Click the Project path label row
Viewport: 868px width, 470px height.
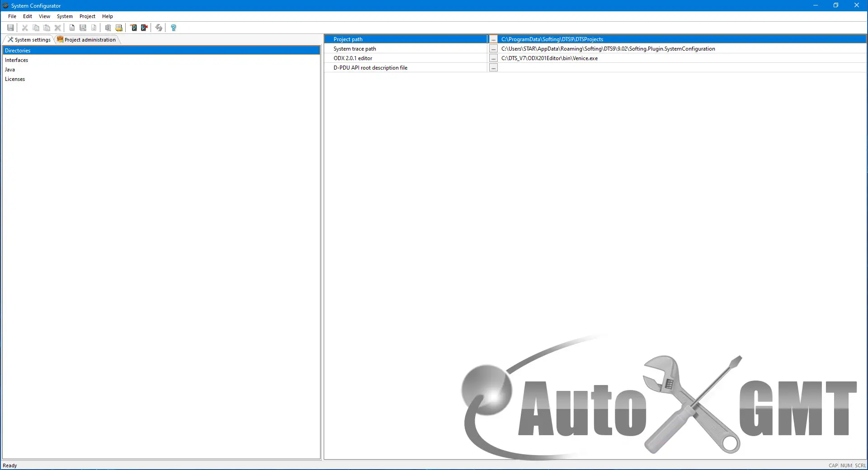pos(406,39)
